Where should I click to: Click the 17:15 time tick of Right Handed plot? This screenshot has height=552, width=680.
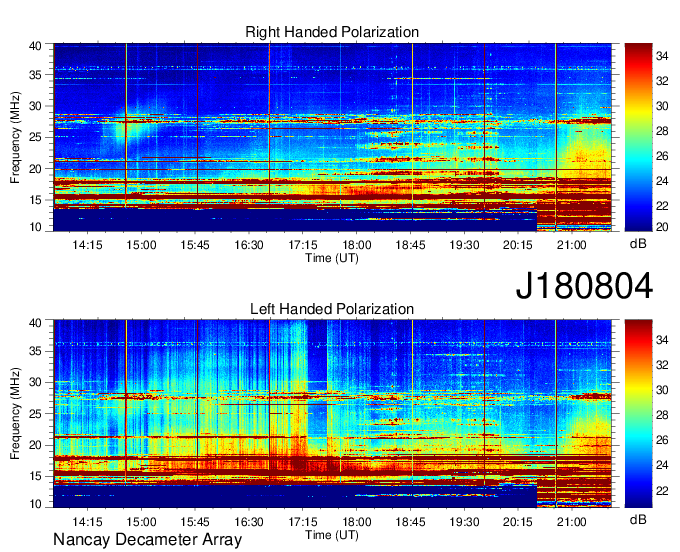point(303,245)
